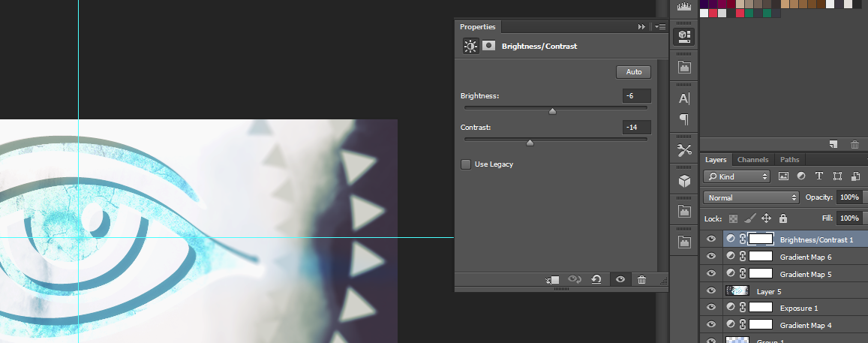Hide the Layer 5 layer
Image resolution: width=868 pixels, height=343 pixels.
(711, 291)
